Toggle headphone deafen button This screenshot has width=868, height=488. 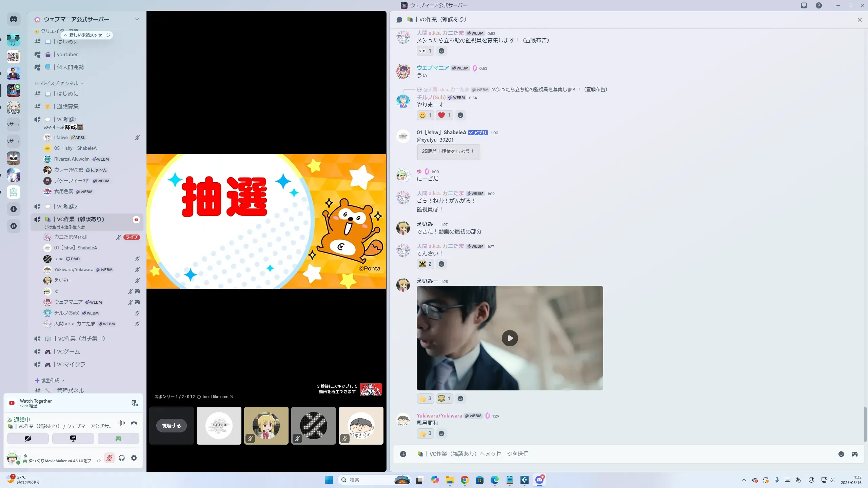pos(122,458)
